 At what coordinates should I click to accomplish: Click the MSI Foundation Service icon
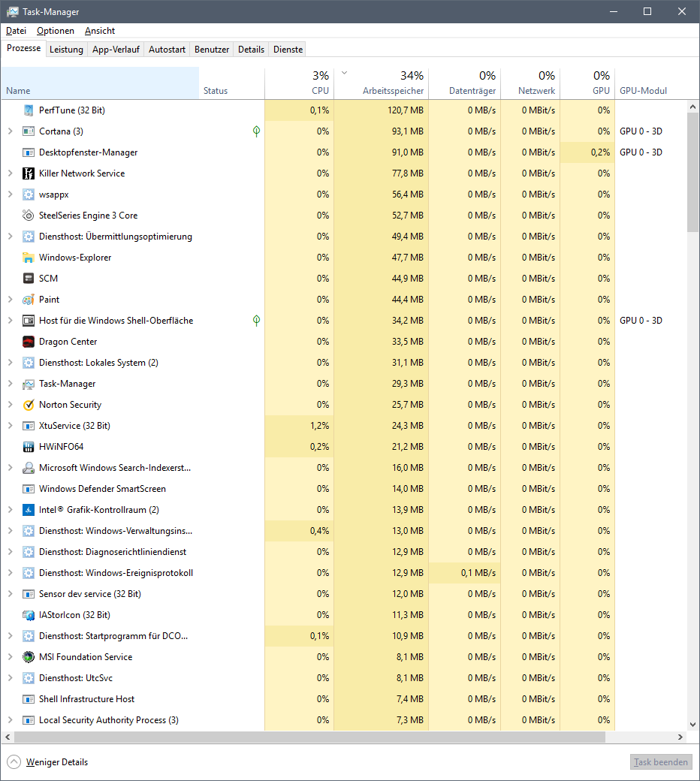click(29, 657)
